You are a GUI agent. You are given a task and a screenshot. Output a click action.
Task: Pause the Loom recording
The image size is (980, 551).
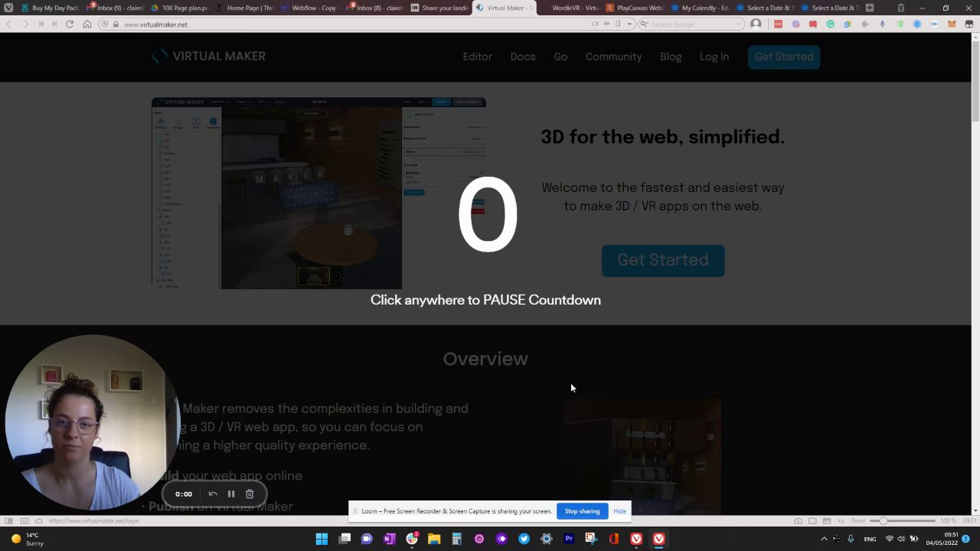click(x=231, y=494)
